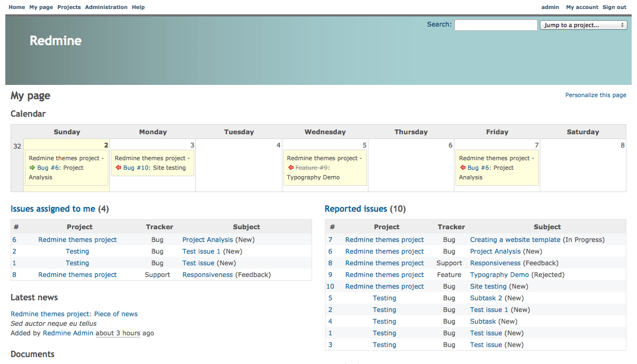The width and height of the screenshot is (637, 364).
Task: Open the 'Reported issues' heading link
Action: click(x=356, y=209)
